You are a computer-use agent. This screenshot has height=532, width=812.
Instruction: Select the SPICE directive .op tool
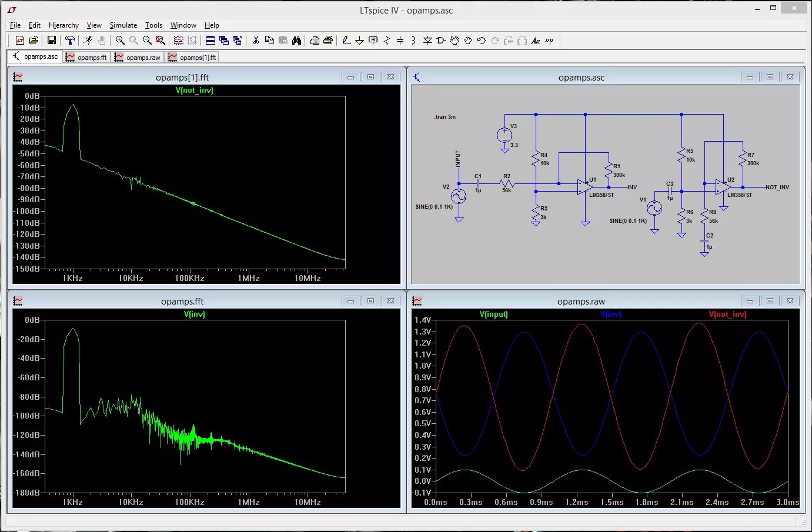pos(549,41)
